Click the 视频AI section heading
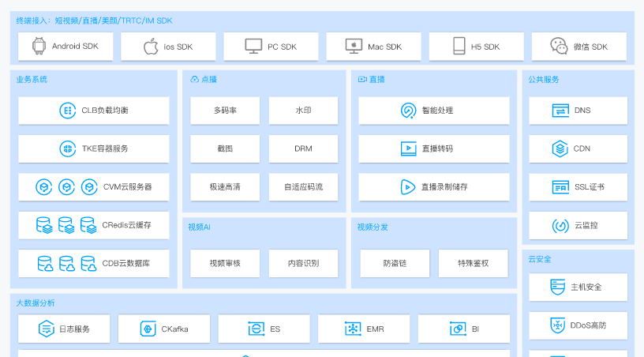Image resolution: width=644 pixels, height=357 pixels. [199, 227]
